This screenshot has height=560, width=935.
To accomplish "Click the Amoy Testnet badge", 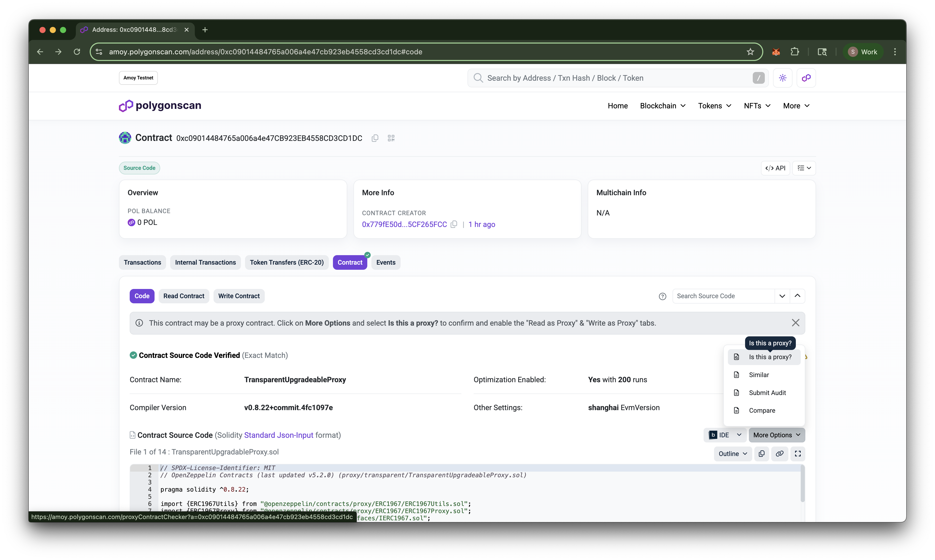I will click(x=138, y=78).
